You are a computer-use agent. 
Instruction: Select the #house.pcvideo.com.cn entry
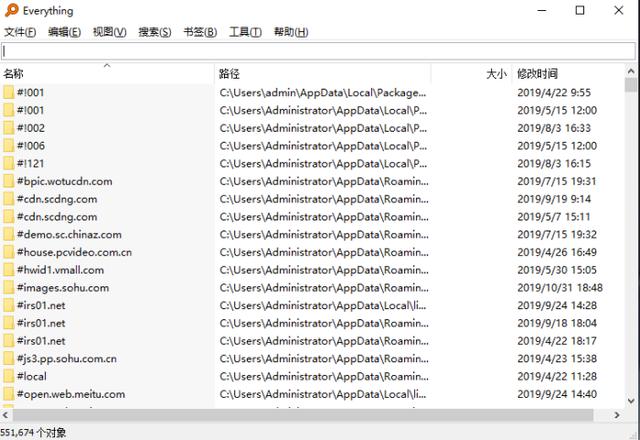click(x=74, y=252)
